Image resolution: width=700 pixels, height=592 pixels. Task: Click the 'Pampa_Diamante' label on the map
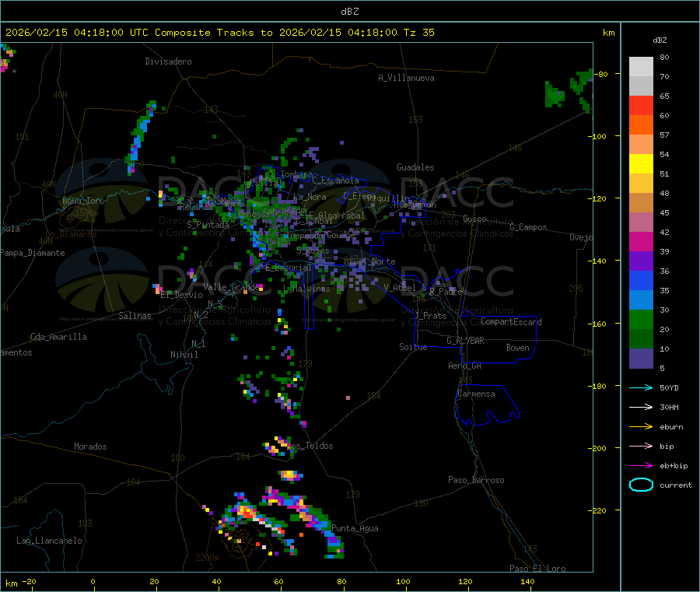pos(33,253)
